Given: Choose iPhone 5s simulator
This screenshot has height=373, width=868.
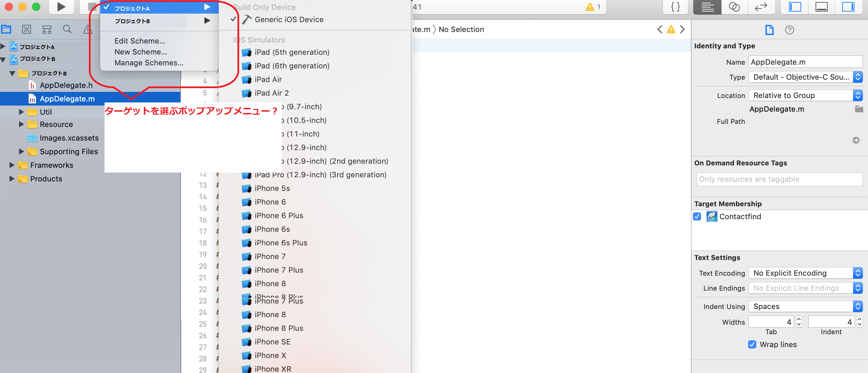Looking at the screenshot, I should pyautogui.click(x=272, y=188).
